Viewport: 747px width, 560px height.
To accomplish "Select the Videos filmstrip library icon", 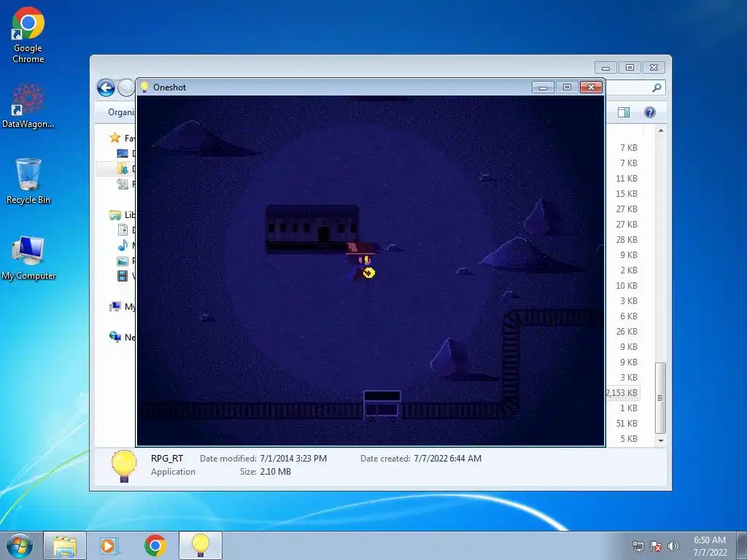I will [123, 276].
